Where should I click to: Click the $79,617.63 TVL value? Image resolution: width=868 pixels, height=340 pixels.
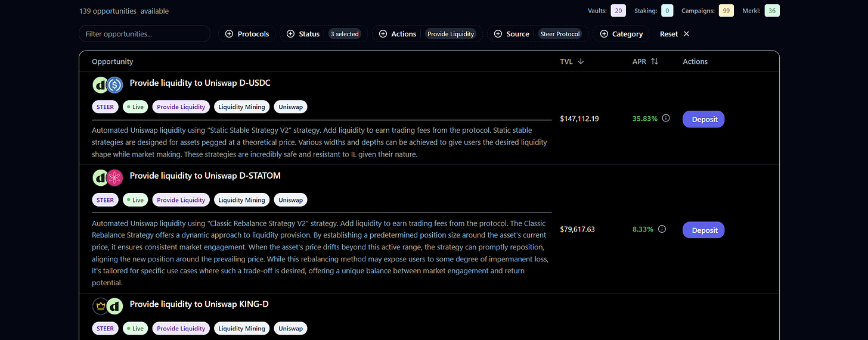pos(577,229)
